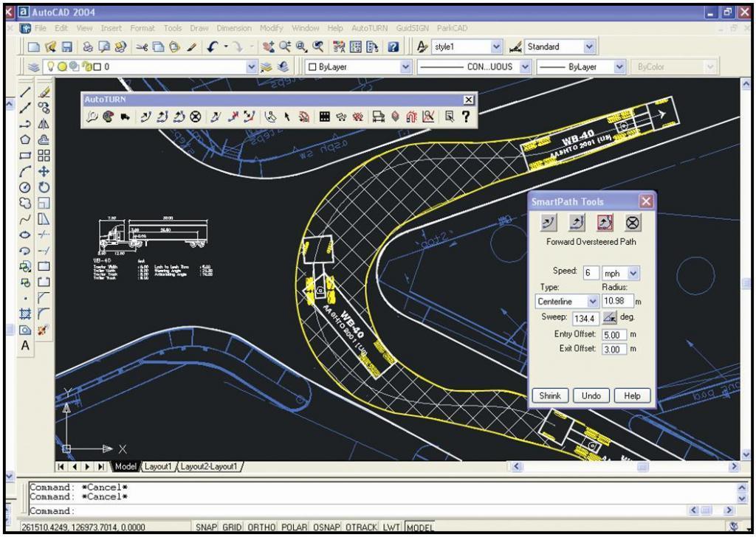The height and width of the screenshot is (537, 756).
Task: Activate the Erase tool in Modify toolbar
Action: pos(44,92)
